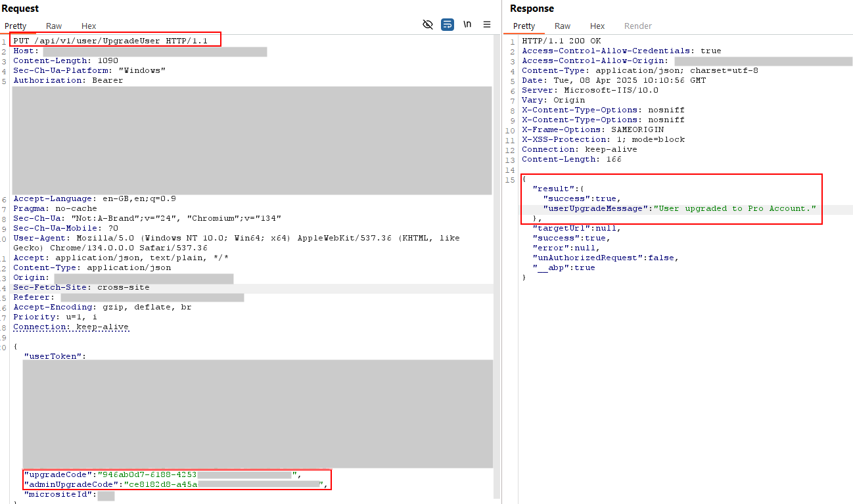Click the request Content-Type: application/json header

tap(92, 267)
